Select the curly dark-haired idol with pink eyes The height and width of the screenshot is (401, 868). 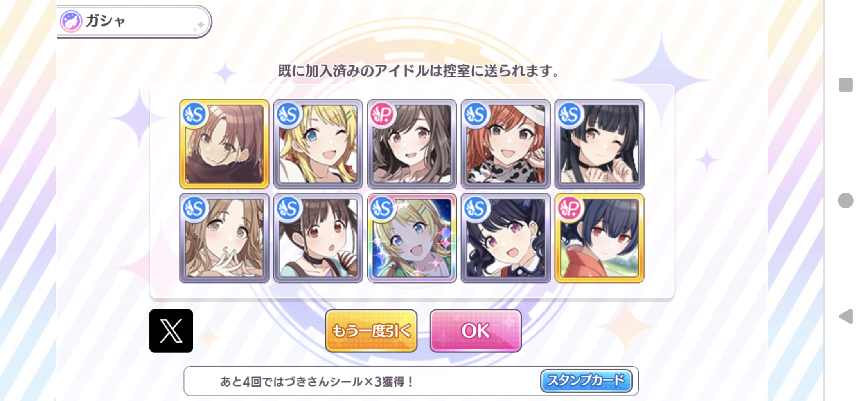[x=505, y=238]
